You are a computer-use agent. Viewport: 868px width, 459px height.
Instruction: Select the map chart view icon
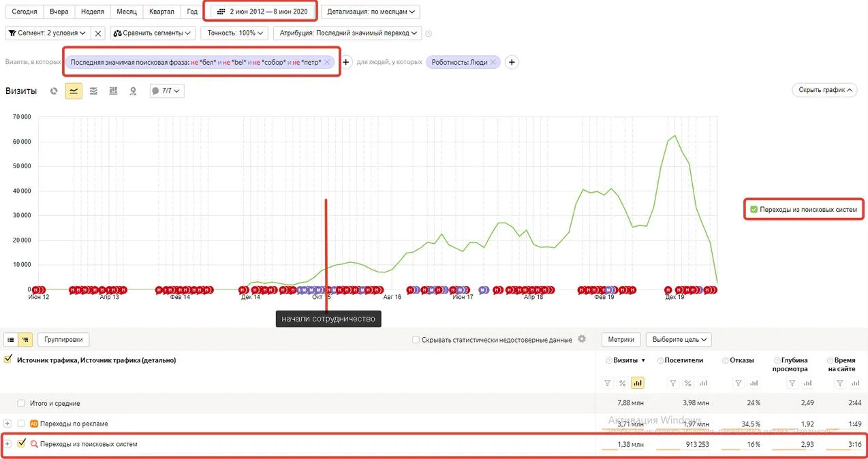tap(133, 91)
